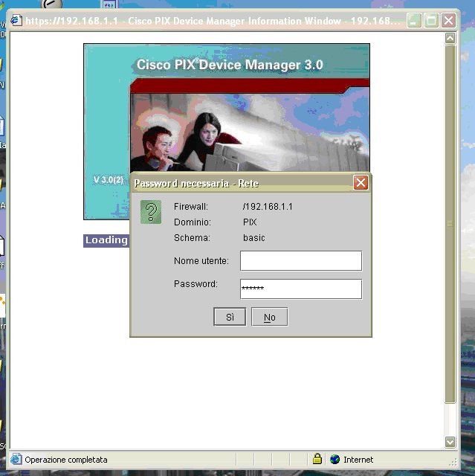Minimize the Cisco PIX Device Manager window
This screenshot has height=476, width=475.
[414, 21]
